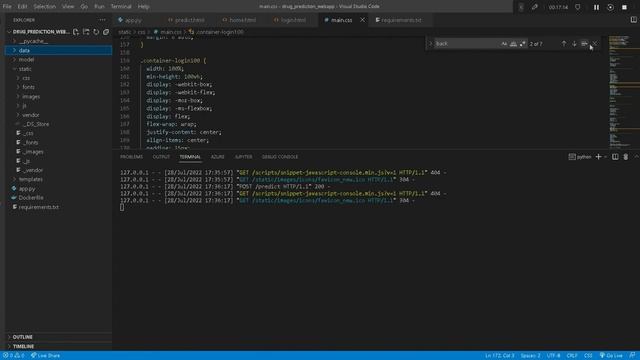Click the recorder pen annotation icon

click(535, 7)
